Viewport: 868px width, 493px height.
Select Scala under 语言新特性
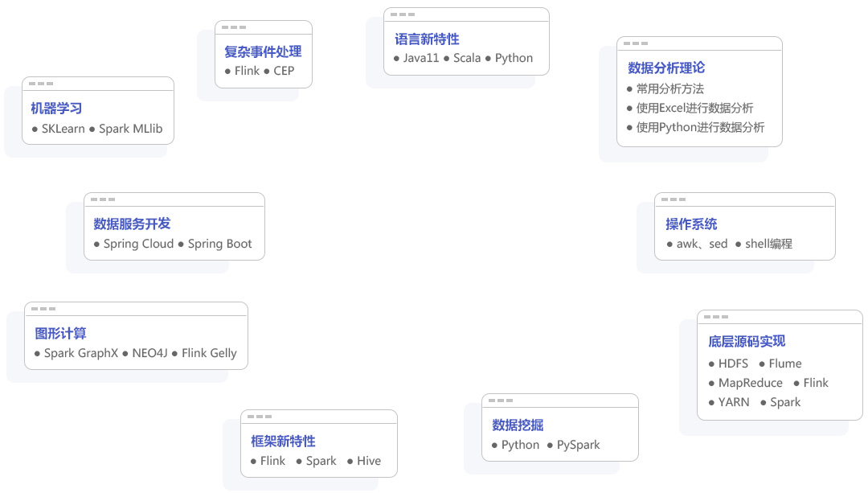[467, 58]
